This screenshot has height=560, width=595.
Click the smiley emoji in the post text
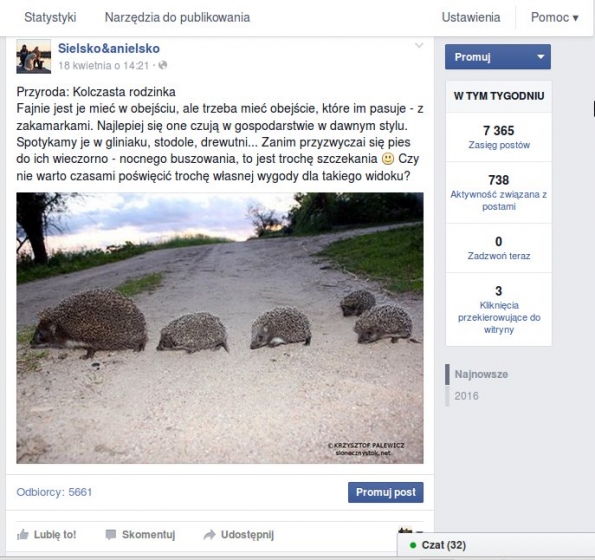pos(387,159)
